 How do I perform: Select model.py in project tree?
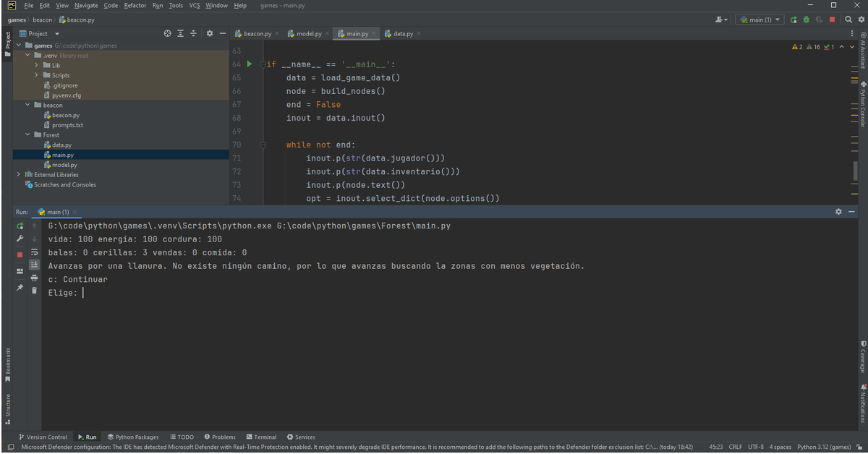pos(60,165)
